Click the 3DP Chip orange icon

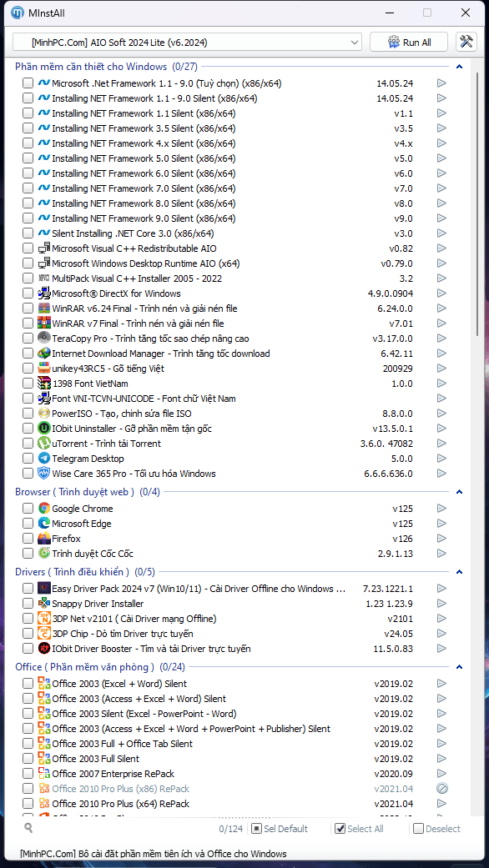44,634
